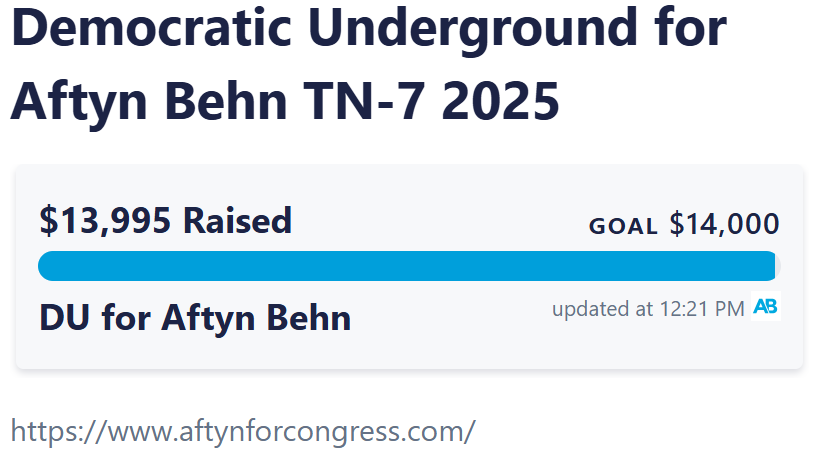Viewport: 814px width, 472px height.
Task: Click the ActBlue AB logo icon
Action: pos(765,307)
